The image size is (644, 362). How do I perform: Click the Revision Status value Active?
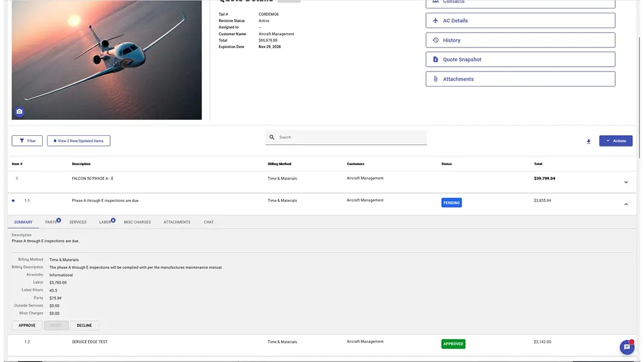click(264, 21)
